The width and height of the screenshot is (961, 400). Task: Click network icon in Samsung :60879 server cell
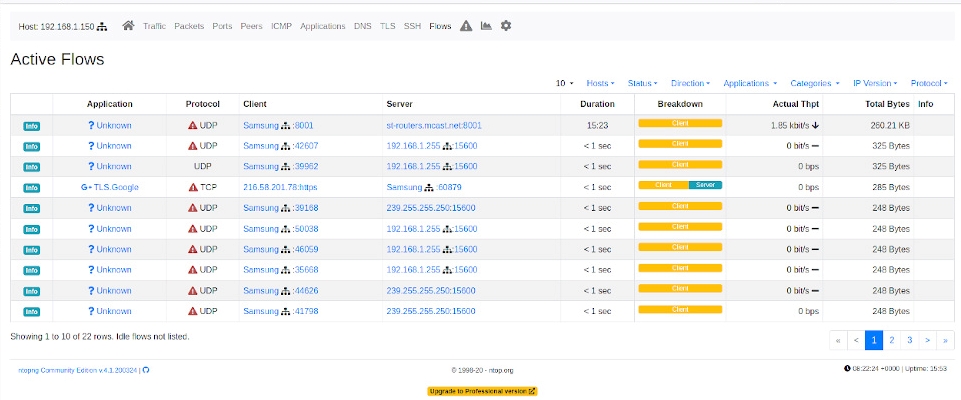click(x=429, y=187)
